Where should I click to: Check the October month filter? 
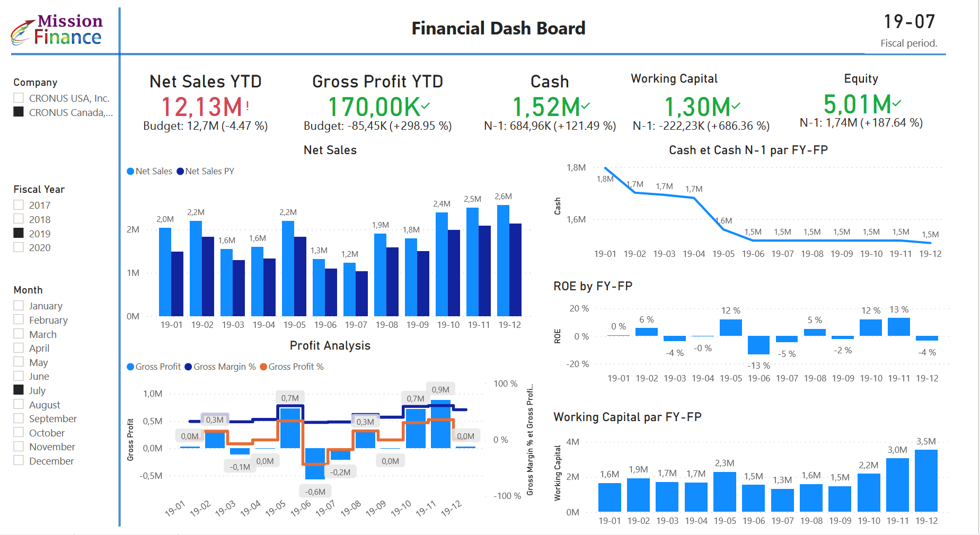coord(19,433)
